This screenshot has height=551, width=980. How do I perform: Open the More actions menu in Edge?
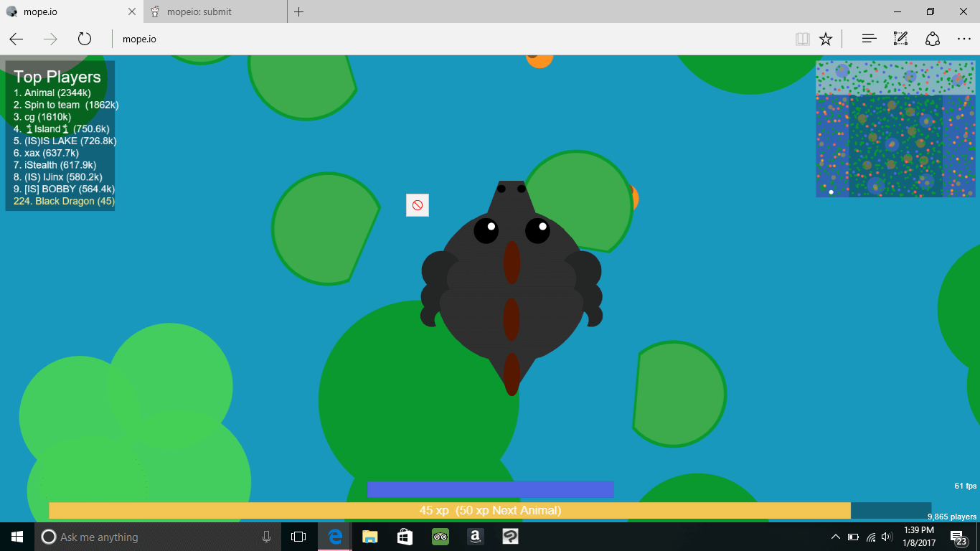964,39
